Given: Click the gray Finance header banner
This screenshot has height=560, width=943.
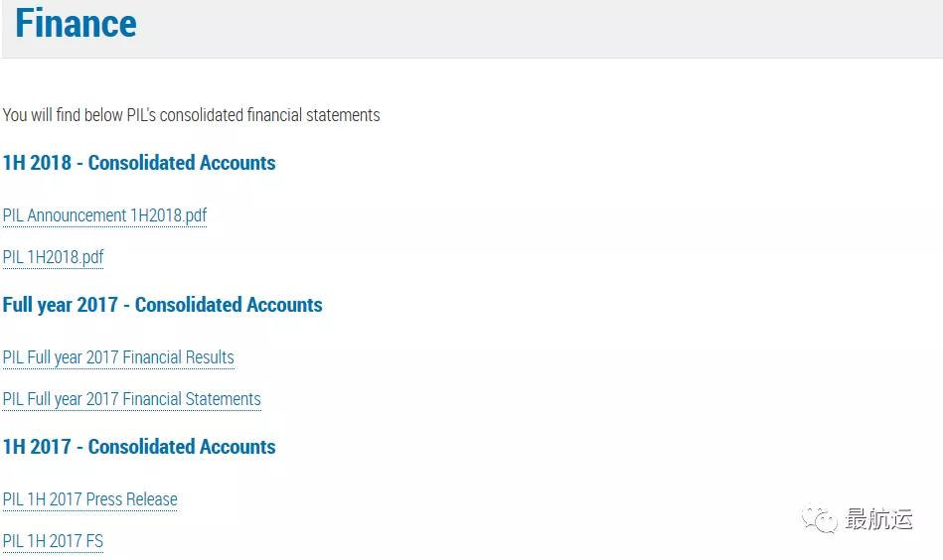Looking at the screenshot, I should 473,29.
